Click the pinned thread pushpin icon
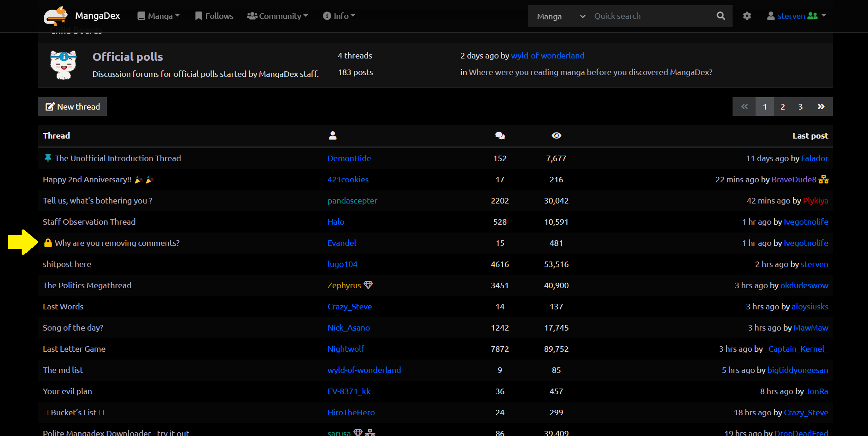 pyautogui.click(x=47, y=158)
